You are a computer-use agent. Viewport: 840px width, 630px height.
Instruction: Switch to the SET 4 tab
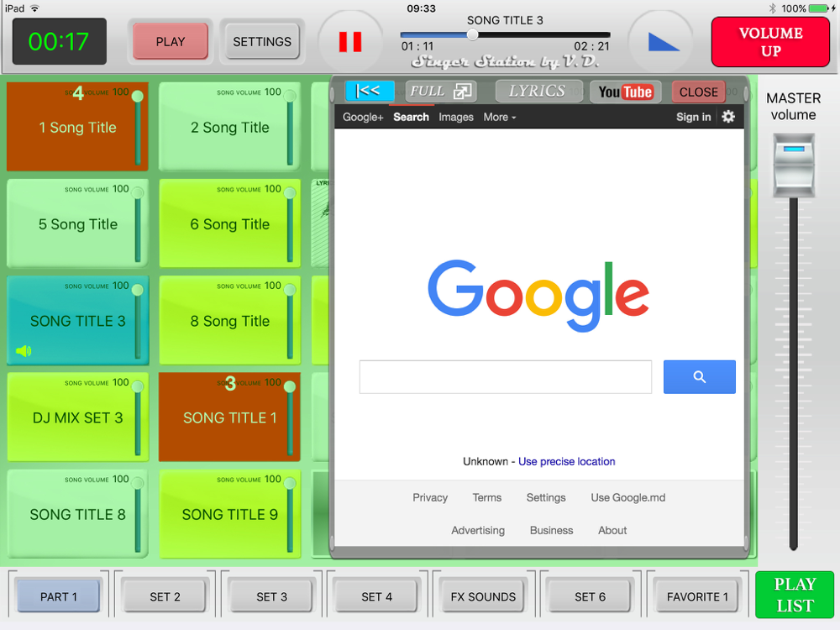coord(376,596)
